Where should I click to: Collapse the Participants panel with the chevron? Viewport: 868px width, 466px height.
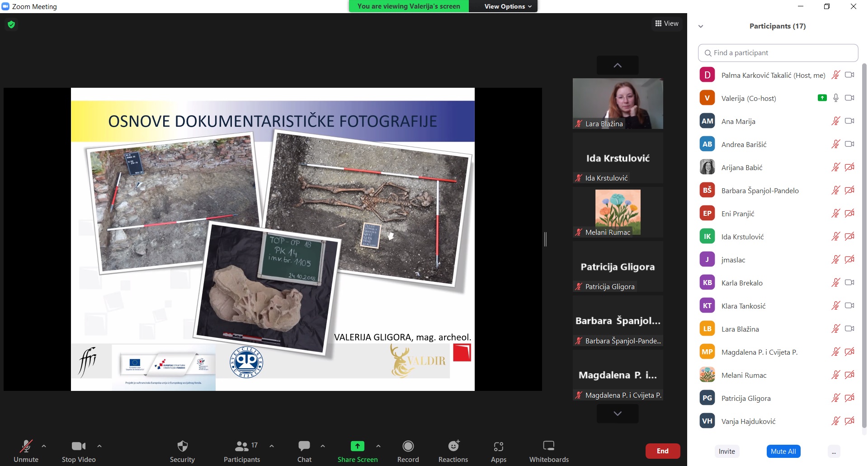click(x=701, y=26)
